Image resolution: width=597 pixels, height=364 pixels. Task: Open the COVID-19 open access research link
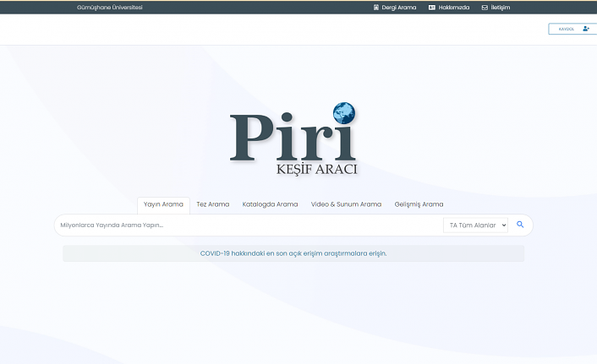coord(293,253)
